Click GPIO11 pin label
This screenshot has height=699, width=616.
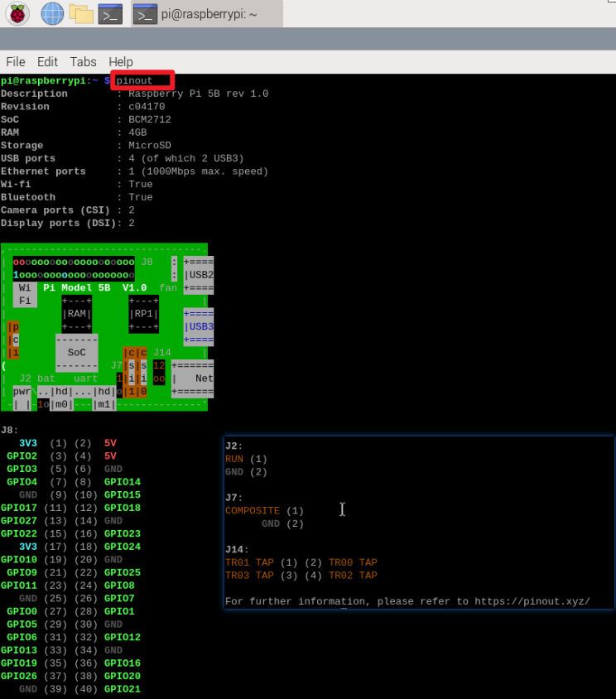pos(19,586)
